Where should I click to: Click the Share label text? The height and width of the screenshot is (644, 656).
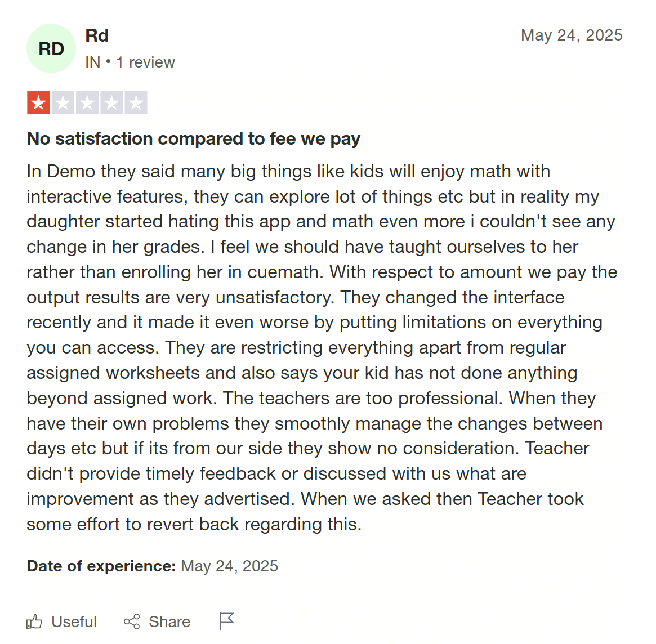[x=170, y=621]
